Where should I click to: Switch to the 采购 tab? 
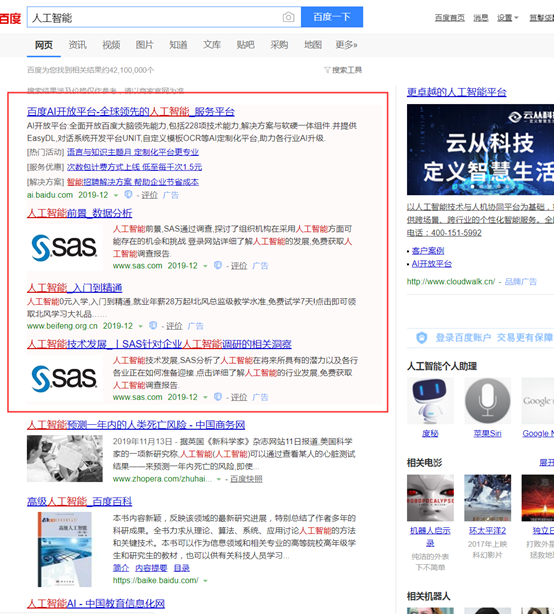(279, 45)
